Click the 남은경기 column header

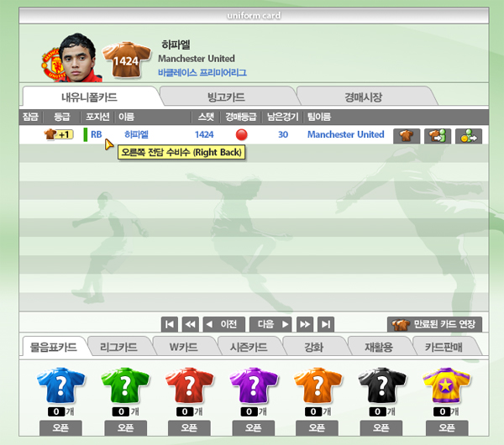coord(283,117)
